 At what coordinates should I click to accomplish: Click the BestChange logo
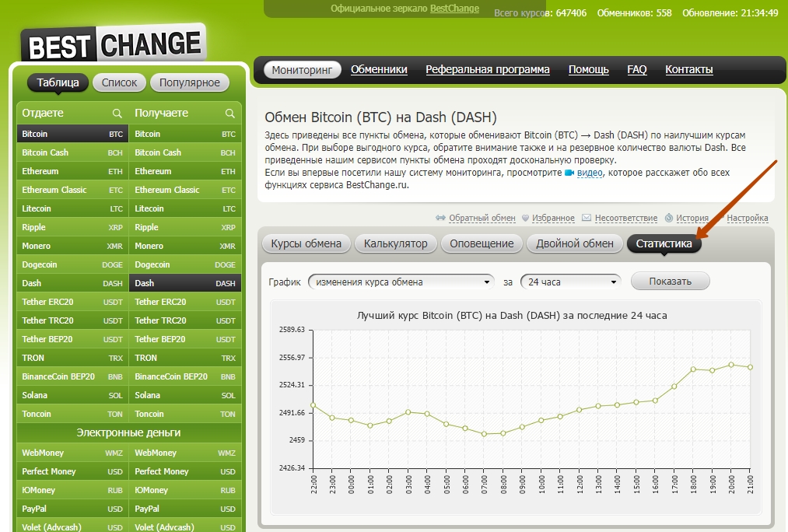[x=114, y=44]
